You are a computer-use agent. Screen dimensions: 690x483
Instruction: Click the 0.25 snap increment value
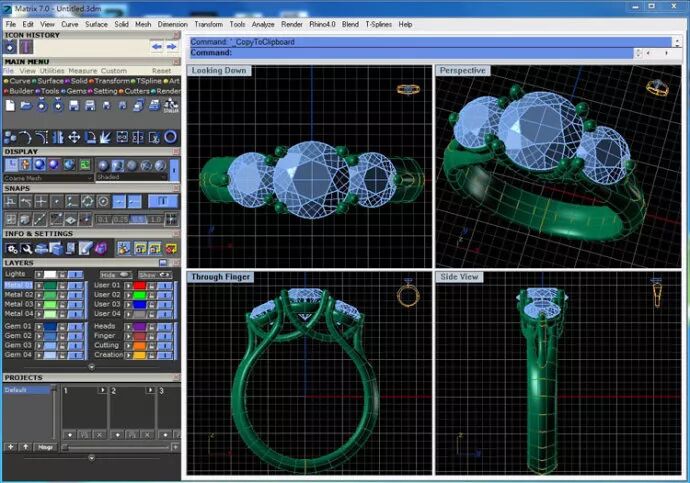point(121,219)
